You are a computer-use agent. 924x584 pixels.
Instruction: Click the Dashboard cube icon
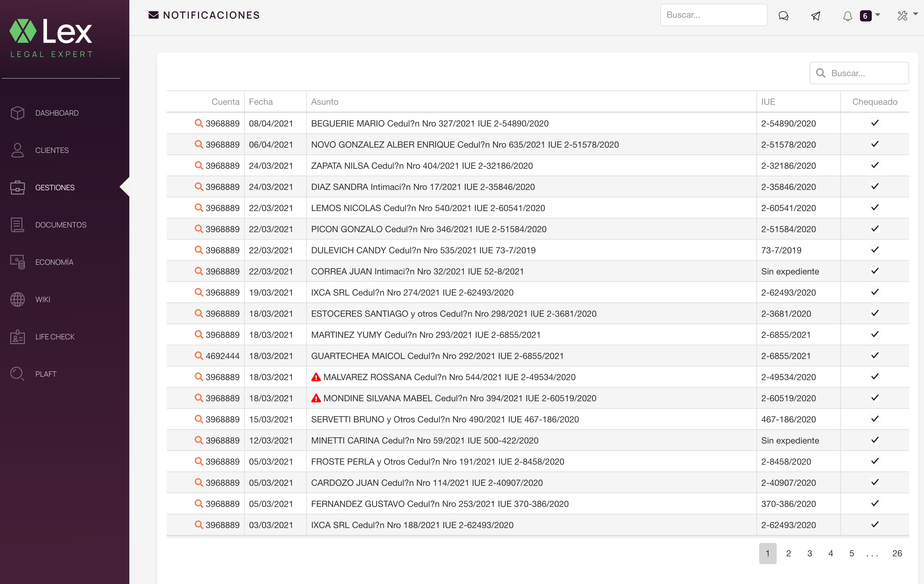click(x=17, y=113)
